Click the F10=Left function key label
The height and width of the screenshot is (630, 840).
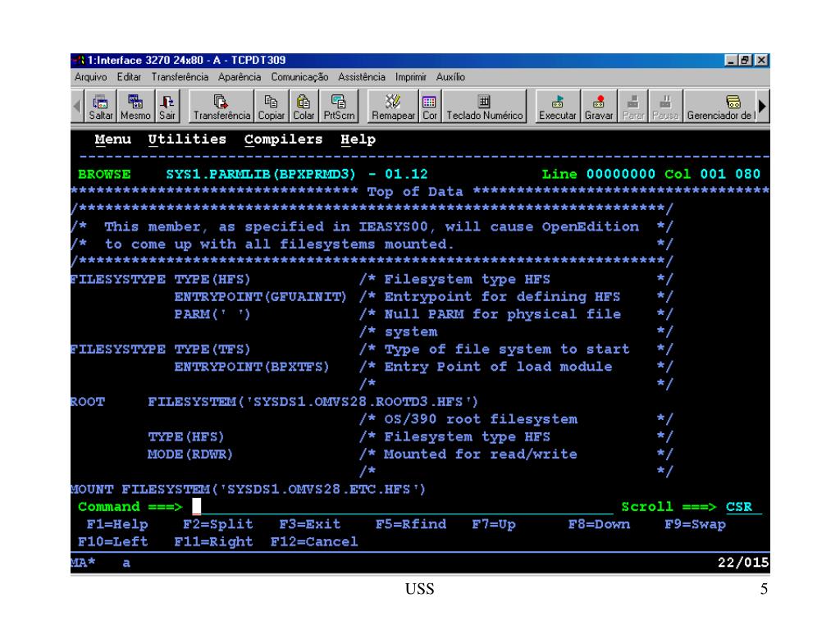[x=113, y=541]
